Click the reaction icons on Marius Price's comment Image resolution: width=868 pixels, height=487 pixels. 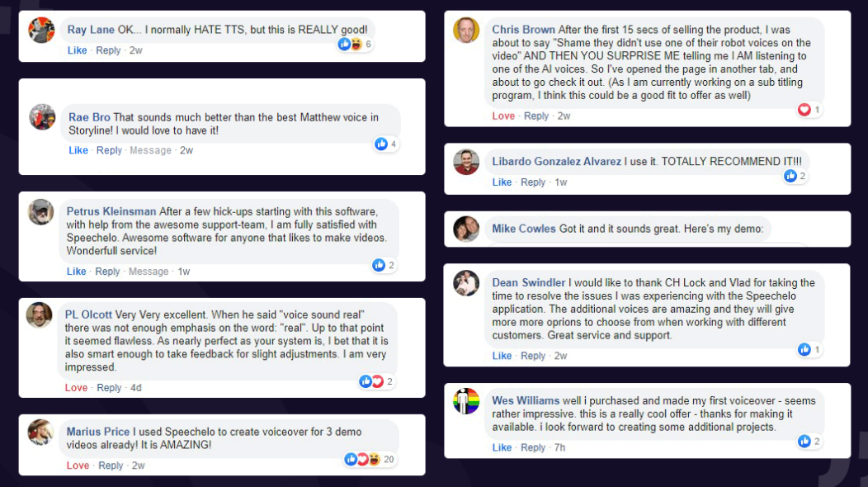[362, 459]
